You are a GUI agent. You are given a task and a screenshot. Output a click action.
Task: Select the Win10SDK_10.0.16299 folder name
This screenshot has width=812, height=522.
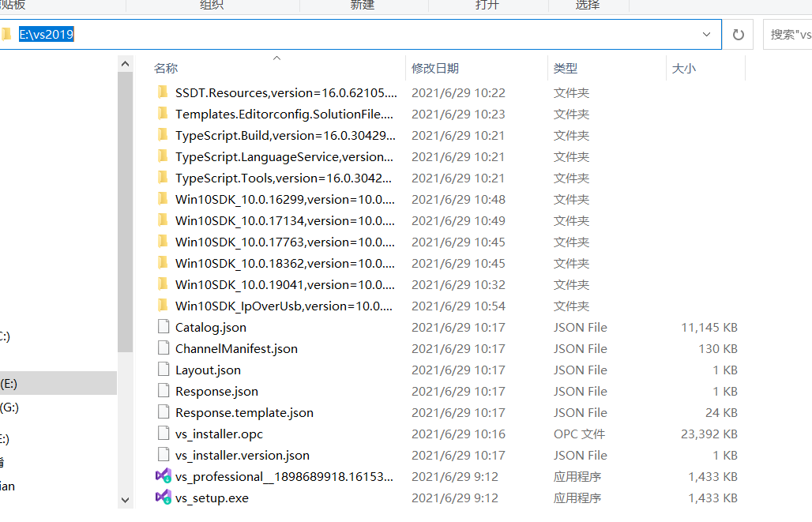[285, 199]
